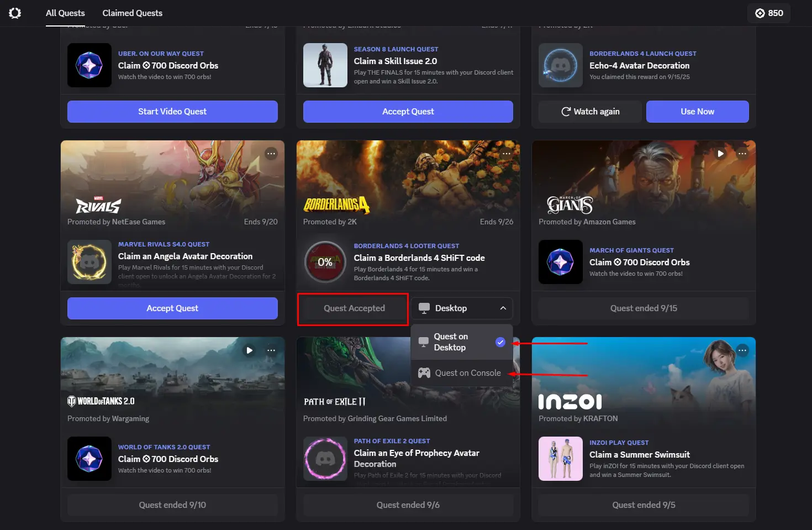The height and width of the screenshot is (530, 812).
Task: Click Quest ended 9/10 button
Action: tap(172, 505)
